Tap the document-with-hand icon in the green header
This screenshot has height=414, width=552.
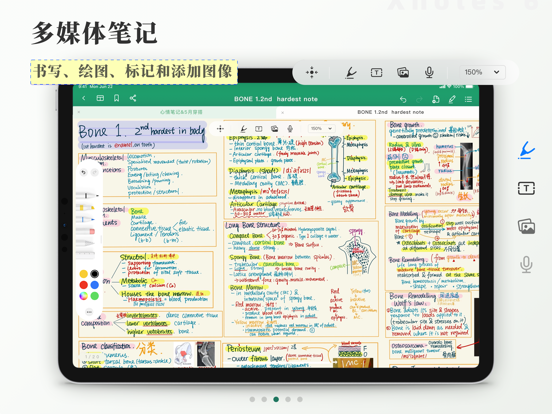coord(436,99)
